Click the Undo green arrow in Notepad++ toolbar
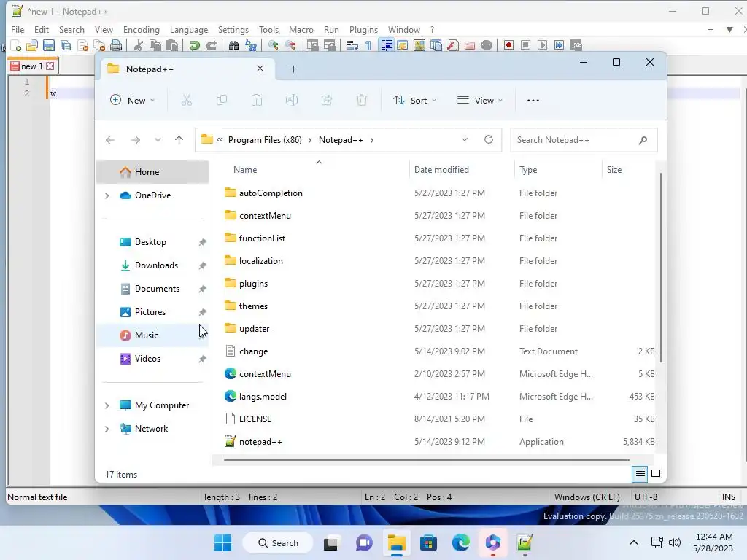The width and height of the screenshot is (747, 560). pos(194,45)
